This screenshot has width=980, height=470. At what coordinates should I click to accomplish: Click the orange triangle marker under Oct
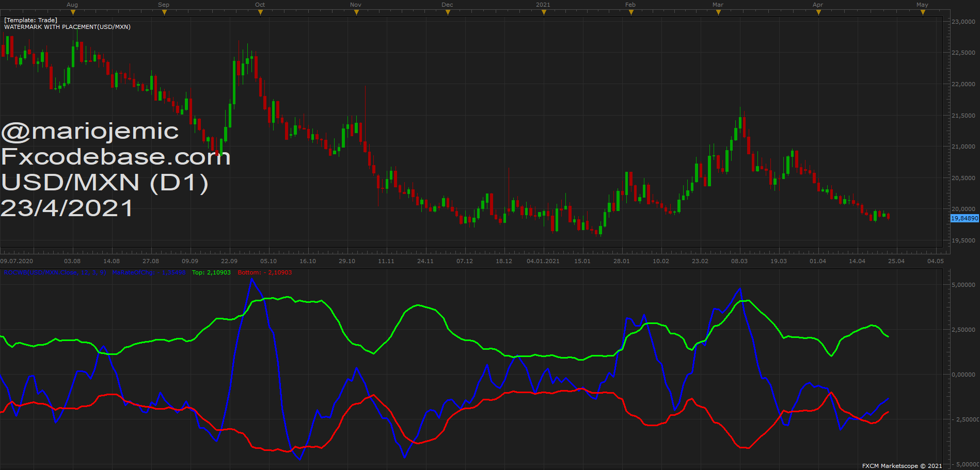tap(260, 12)
